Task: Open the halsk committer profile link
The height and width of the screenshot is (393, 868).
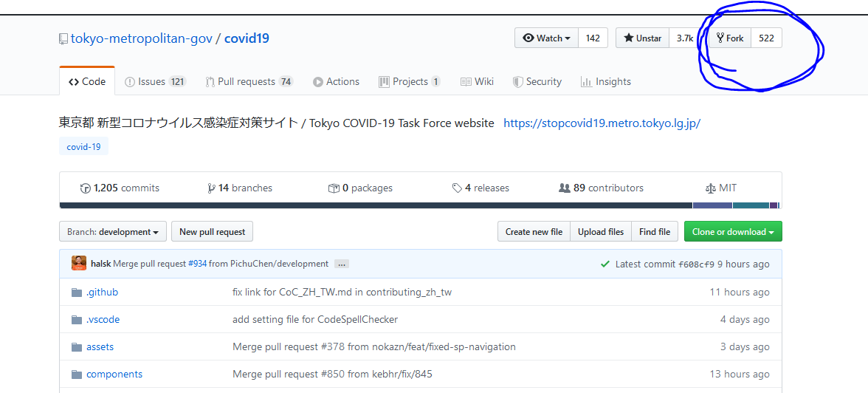Action: point(100,264)
